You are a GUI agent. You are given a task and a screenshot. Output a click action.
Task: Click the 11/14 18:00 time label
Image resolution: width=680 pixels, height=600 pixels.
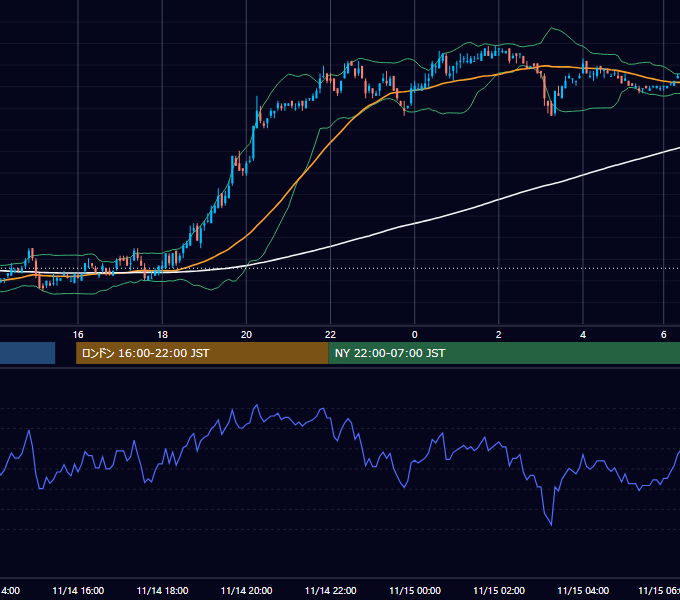click(162, 591)
